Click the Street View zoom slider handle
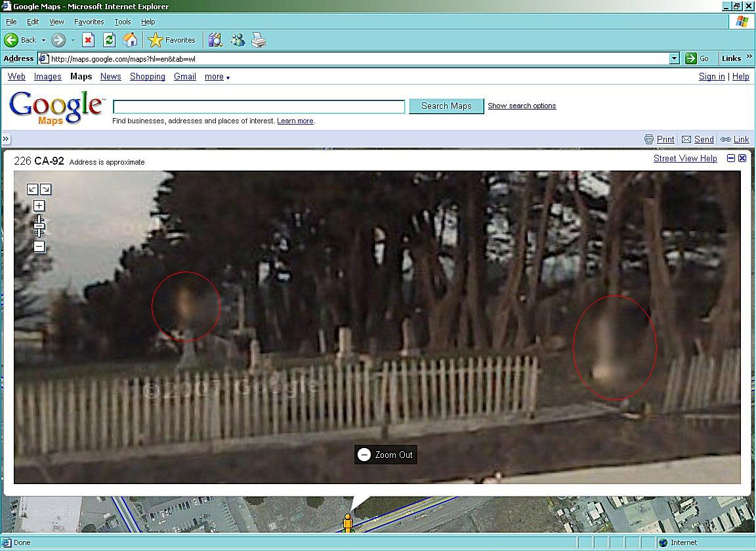Image resolution: width=756 pixels, height=551 pixels. pos(39,226)
